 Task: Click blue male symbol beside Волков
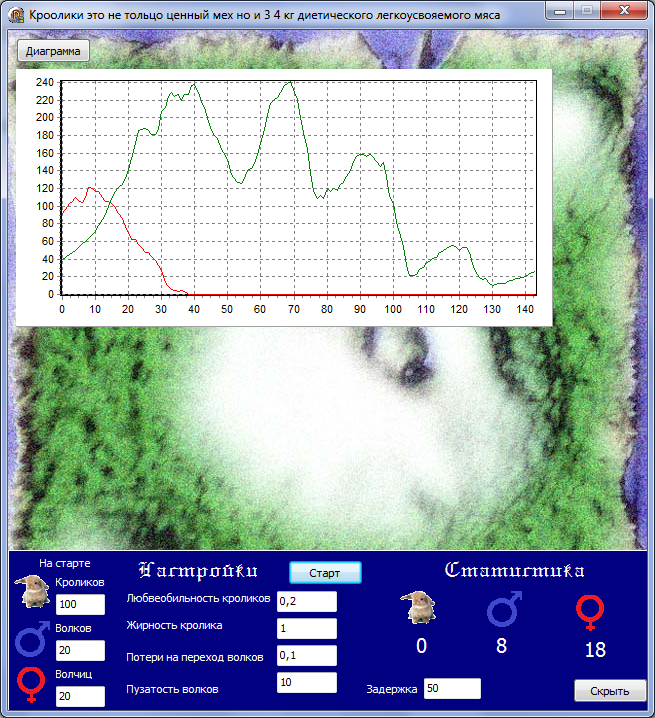pyautogui.click(x=32, y=638)
